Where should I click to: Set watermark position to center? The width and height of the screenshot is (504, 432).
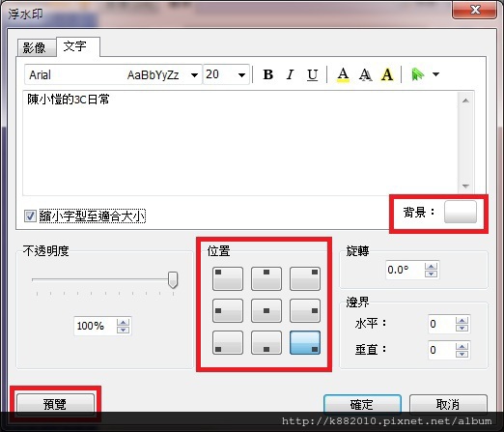[x=266, y=310]
